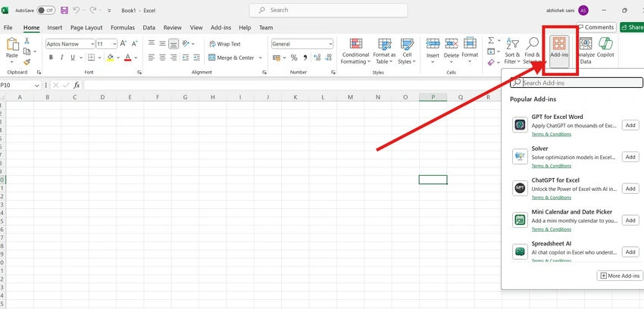The height and width of the screenshot is (309, 644).
Task: Apply the red font color swatch
Action: (128, 58)
